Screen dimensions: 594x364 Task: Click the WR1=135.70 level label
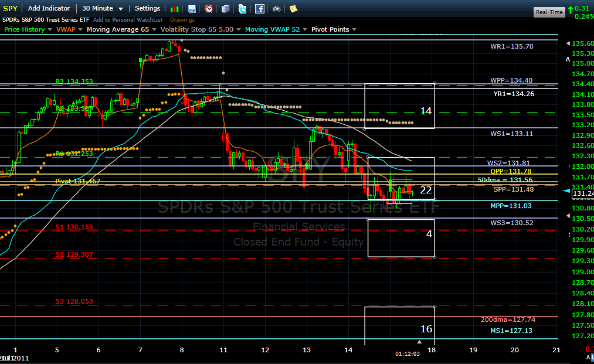[x=512, y=46]
